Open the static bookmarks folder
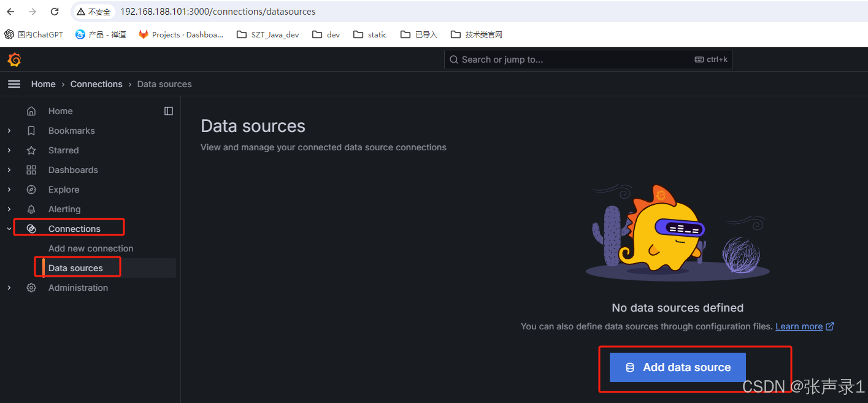This screenshot has width=868, height=403. (371, 35)
